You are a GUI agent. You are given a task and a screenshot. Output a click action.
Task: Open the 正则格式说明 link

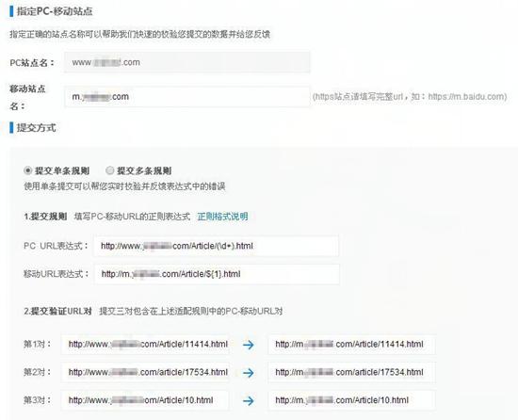pos(222,217)
